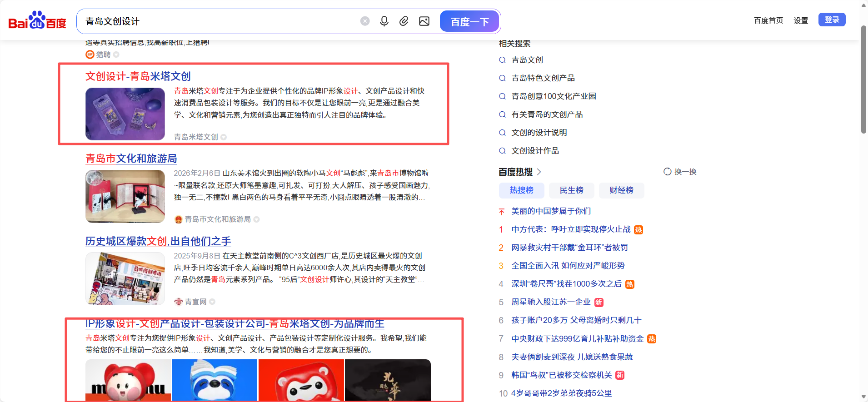Click the 猎聘 source logo icon
Screen dimensions: 868x402
click(x=90, y=55)
